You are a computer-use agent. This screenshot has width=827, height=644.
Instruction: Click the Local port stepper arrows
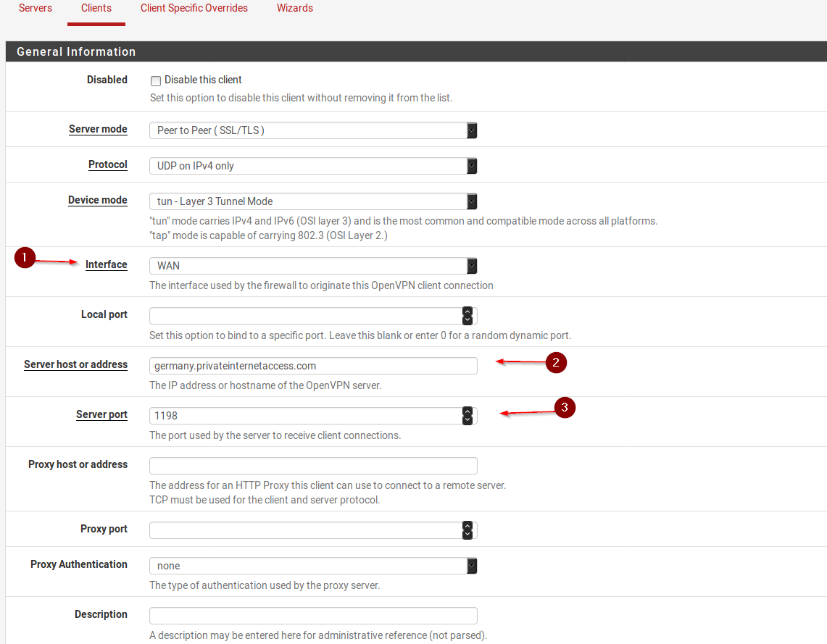467,316
